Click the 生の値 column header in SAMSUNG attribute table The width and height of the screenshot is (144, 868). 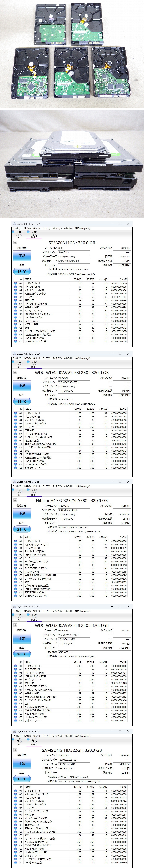[x=123, y=787]
